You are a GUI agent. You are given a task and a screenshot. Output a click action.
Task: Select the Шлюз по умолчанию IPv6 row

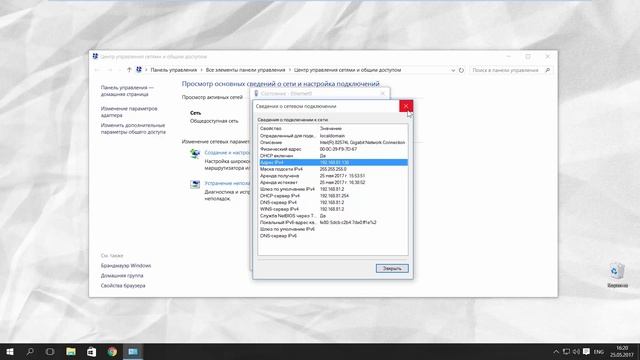coord(333,229)
